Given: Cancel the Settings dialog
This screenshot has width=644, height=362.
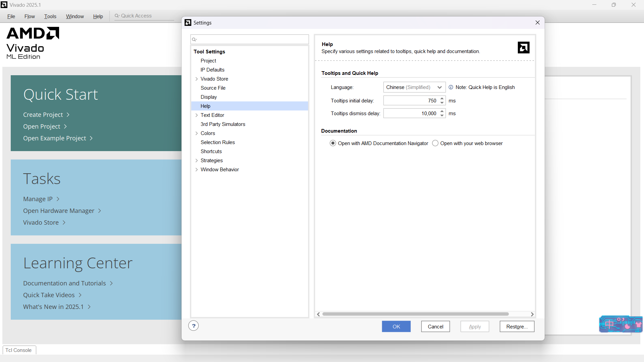Looking at the screenshot, I should tap(435, 326).
